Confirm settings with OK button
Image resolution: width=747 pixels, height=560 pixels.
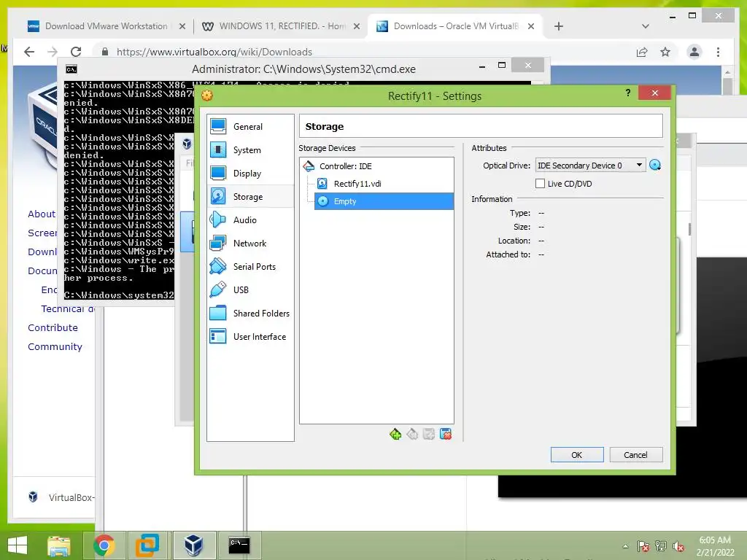(x=577, y=455)
